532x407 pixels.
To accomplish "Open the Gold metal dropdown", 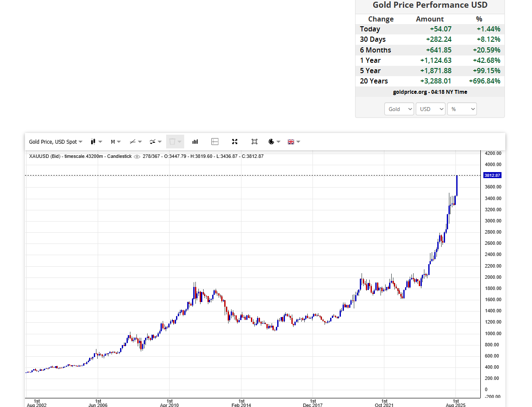I will (x=399, y=109).
